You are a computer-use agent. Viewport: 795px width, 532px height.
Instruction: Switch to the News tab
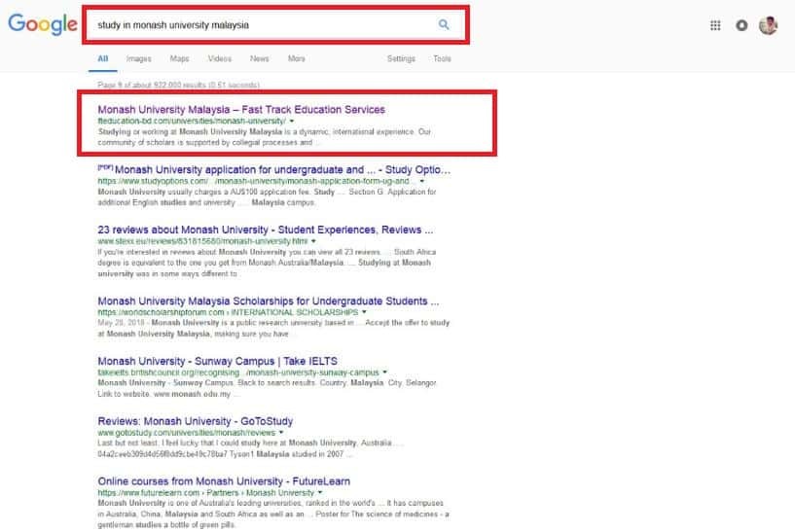pyautogui.click(x=260, y=58)
